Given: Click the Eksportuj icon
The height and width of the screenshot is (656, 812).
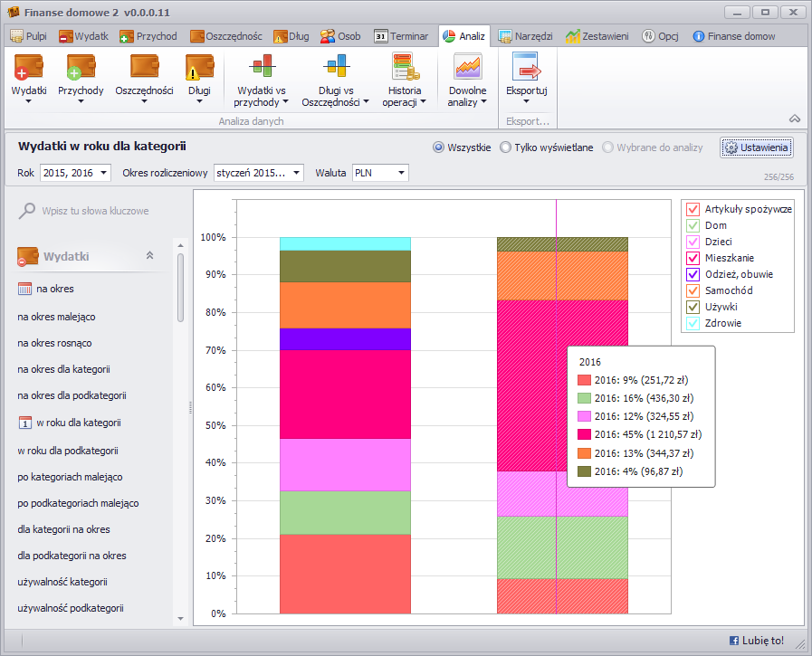Looking at the screenshot, I should pos(526,68).
